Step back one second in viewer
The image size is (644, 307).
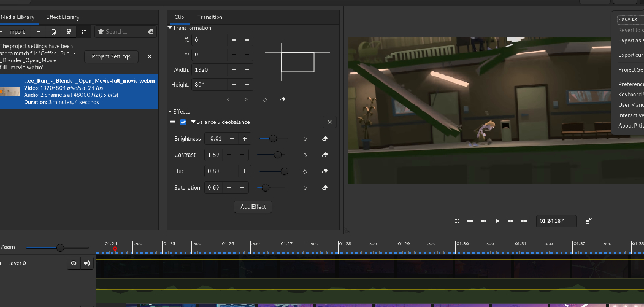point(484,221)
